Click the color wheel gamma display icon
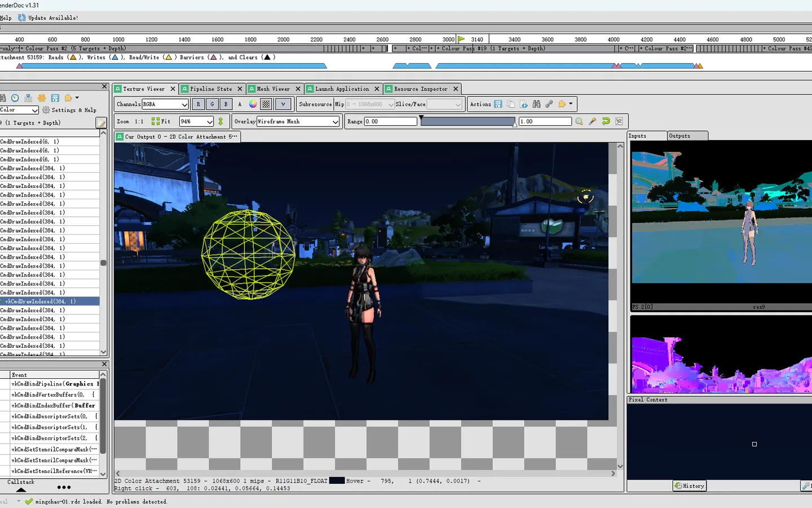Viewport: 812px width, 508px height. [253, 104]
